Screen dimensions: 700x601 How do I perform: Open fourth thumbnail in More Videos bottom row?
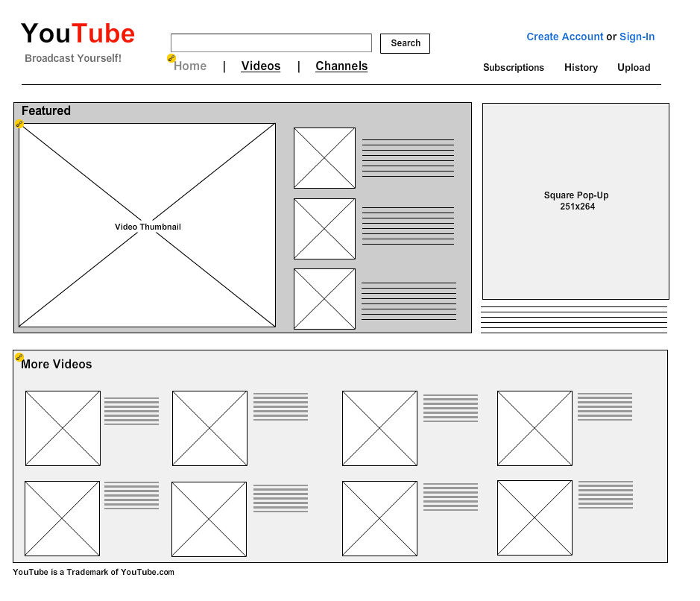pos(535,517)
